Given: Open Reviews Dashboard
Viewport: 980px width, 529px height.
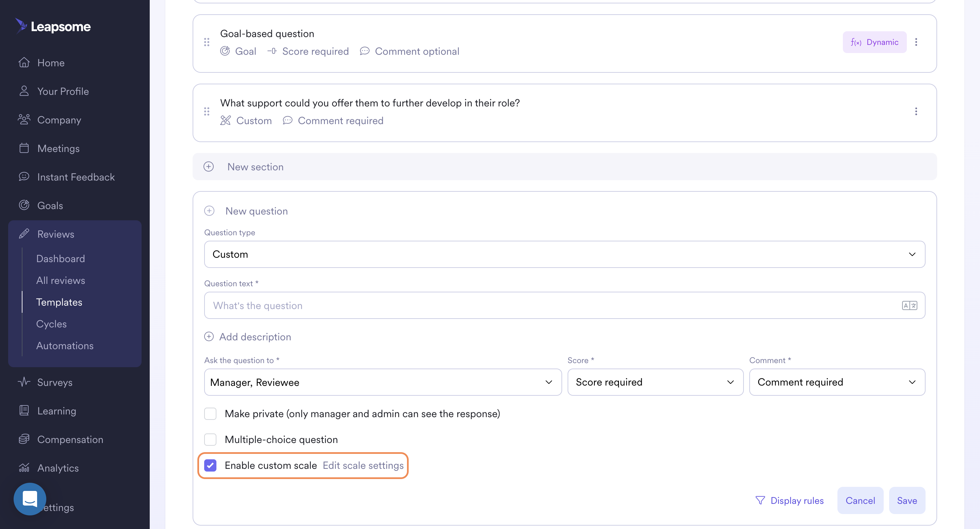Looking at the screenshot, I should [61, 258].
